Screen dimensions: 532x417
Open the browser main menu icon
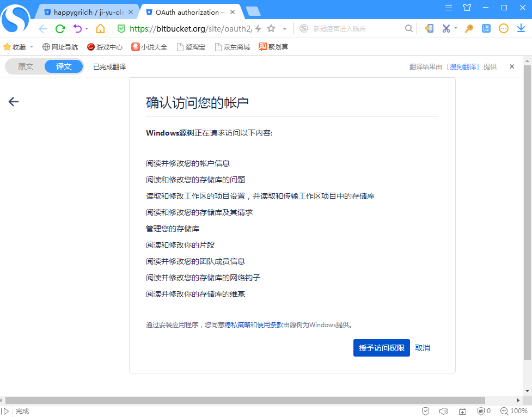(449, 8)
